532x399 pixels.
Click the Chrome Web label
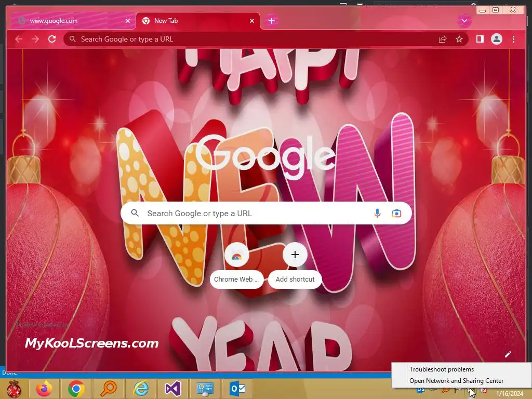(236, 279)
